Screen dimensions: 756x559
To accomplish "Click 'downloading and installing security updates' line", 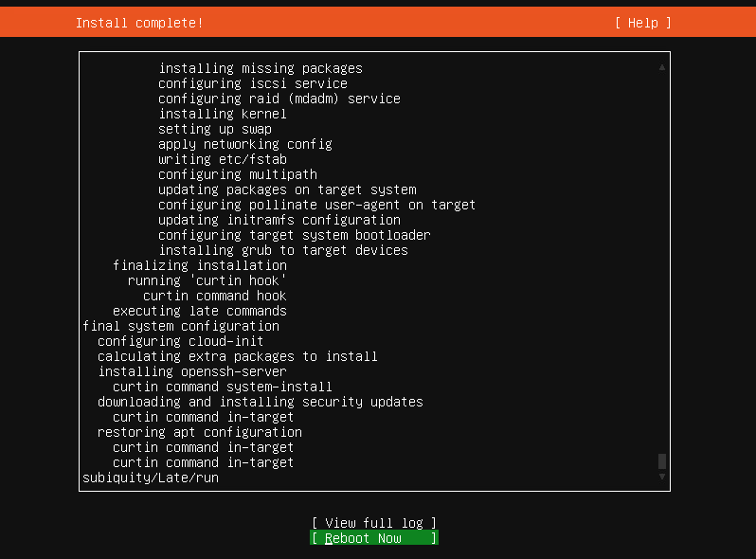I will (x=260, y=402).
